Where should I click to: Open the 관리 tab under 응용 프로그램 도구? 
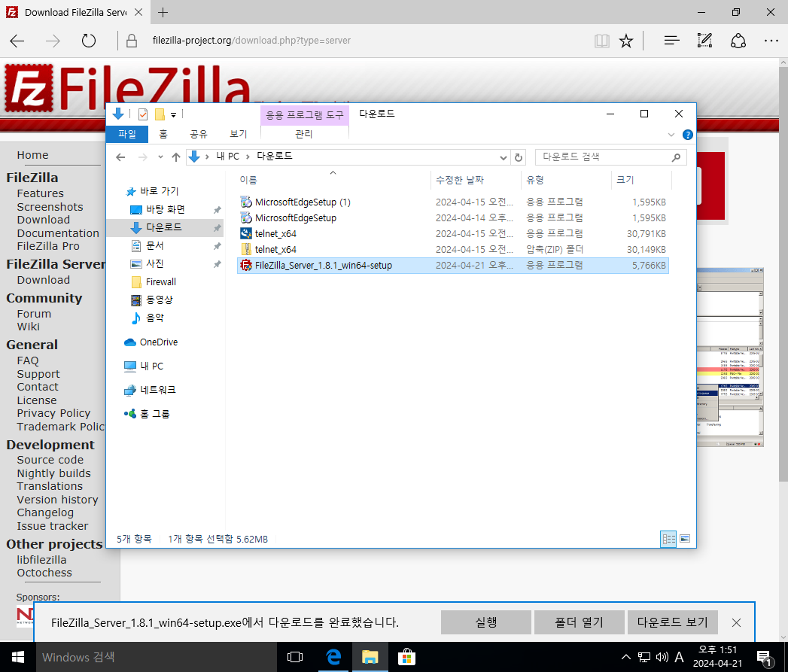pyautogui.click(x=304, y=134)
